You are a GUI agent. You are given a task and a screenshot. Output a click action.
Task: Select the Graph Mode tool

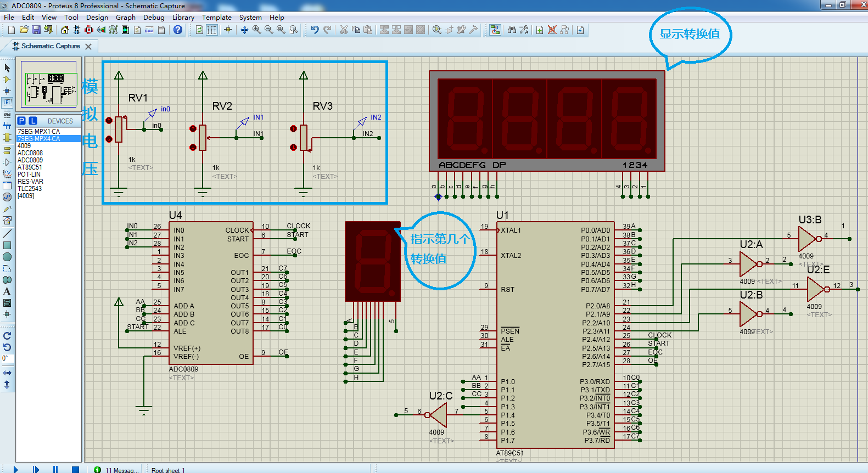[x=7, y=173]
